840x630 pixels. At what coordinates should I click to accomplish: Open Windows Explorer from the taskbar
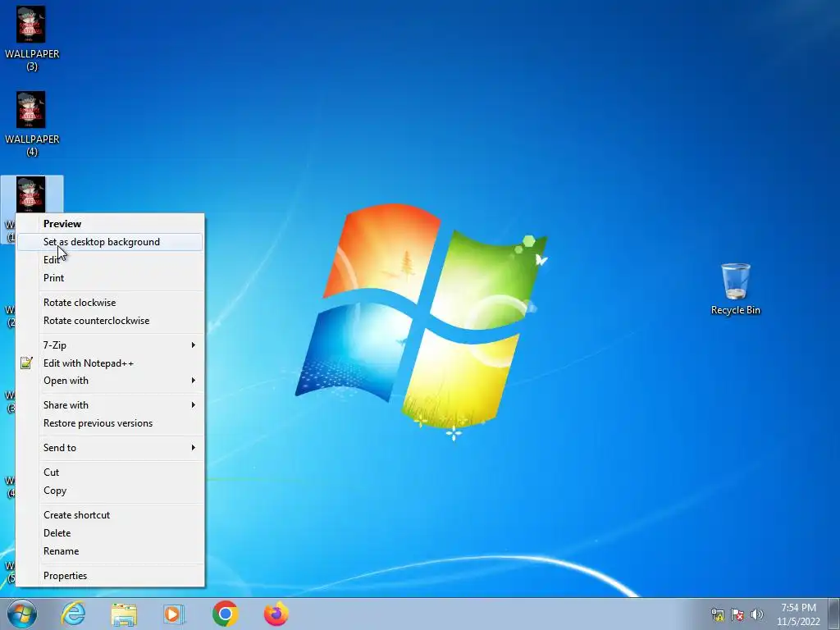[x=125, y=614]
